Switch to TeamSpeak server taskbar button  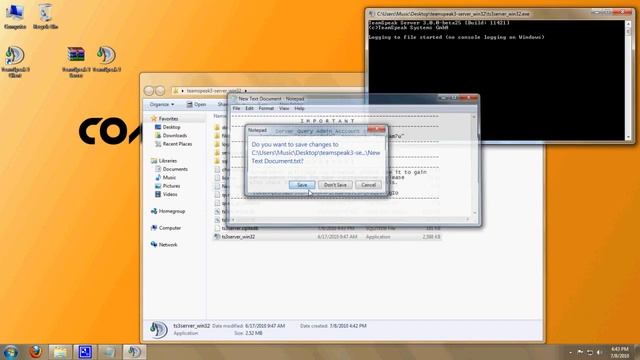click(134, 352)
